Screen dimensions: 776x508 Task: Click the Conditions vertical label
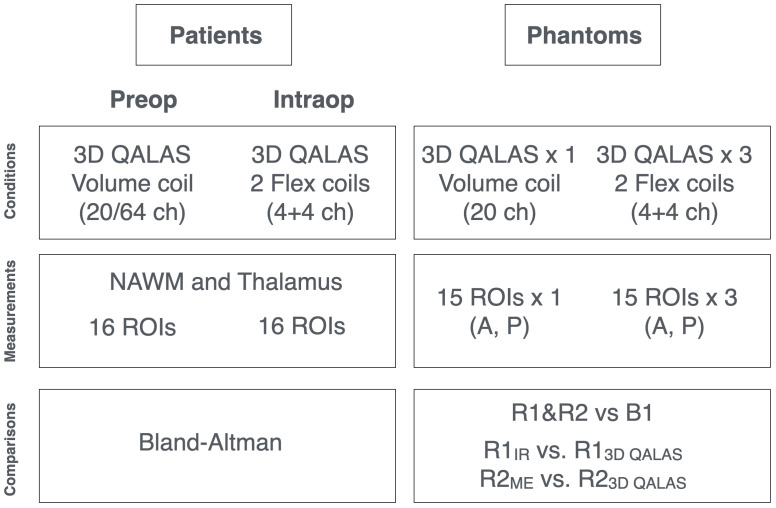point(10,181)
